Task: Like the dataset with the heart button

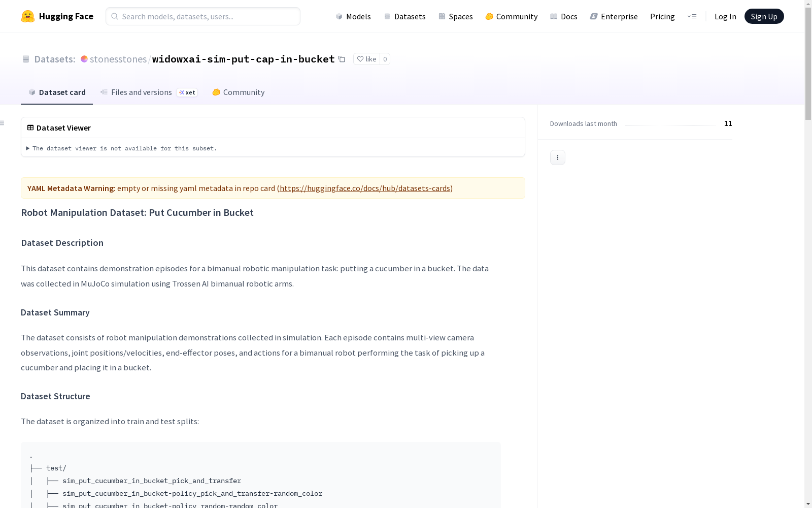Action: pyautogui.click(x=366, y=59)
